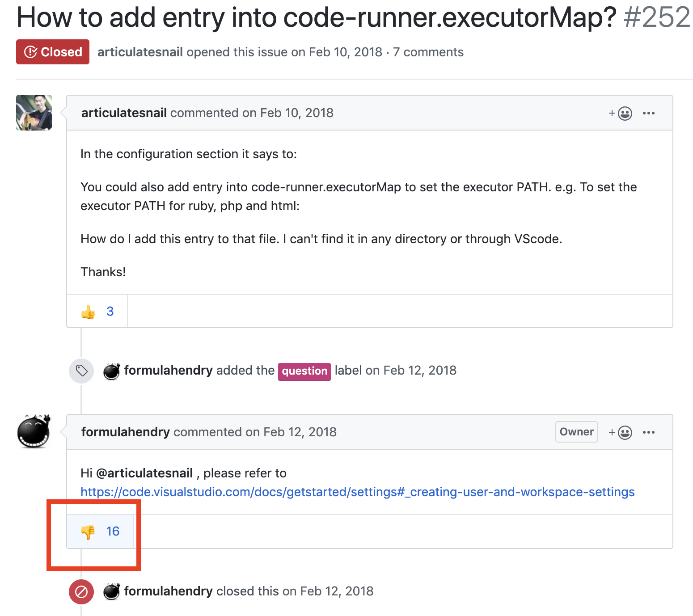Toggle the Closed status badge
This screenshot has width=693, height=616.
pyautogui.click(x=52, y=52)
